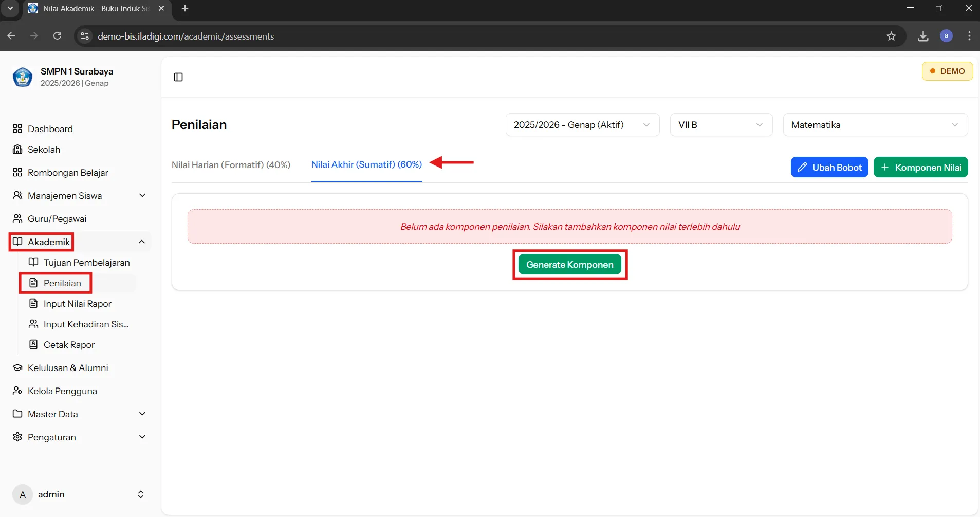Viewport: 980px width, 517px height.
Task: Click the Tujuan Pembelajaran book icon
Action: (x=33, y=262)
